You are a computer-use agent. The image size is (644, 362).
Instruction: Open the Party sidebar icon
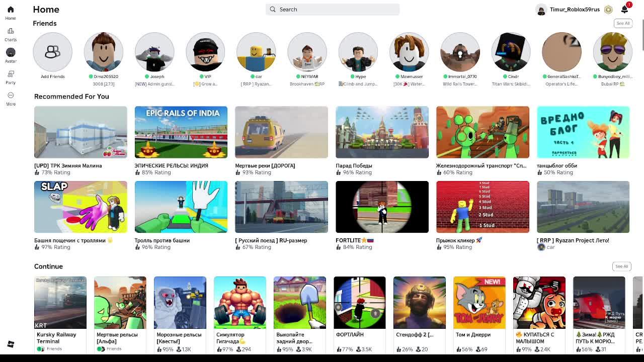(x=11, y=74)
